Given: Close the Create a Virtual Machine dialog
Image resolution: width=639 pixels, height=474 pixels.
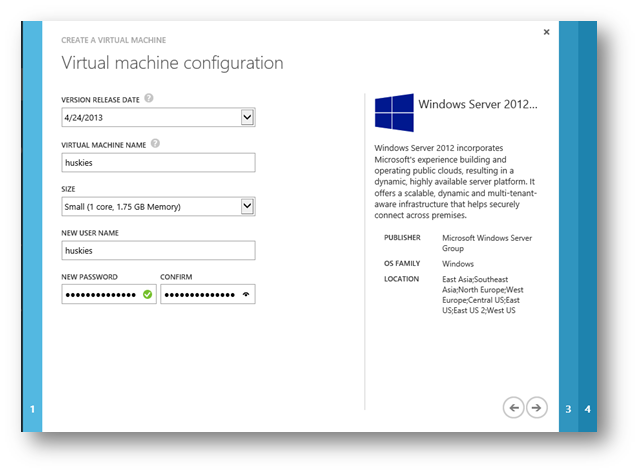Looking at the screenshot, I should 546,32.
